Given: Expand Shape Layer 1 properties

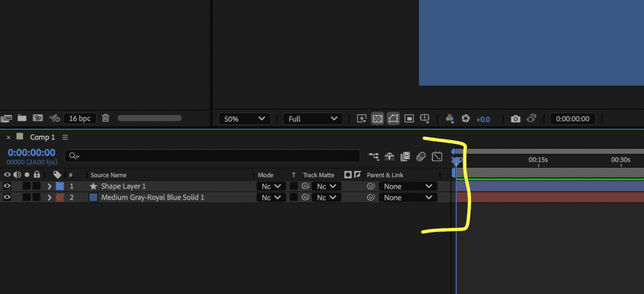Looking at the screenshot, I should click(50, 187).
